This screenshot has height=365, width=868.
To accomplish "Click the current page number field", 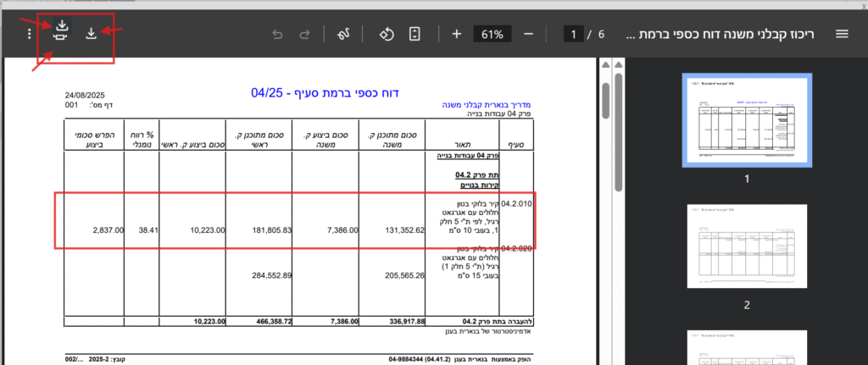I will coord(576,35).
